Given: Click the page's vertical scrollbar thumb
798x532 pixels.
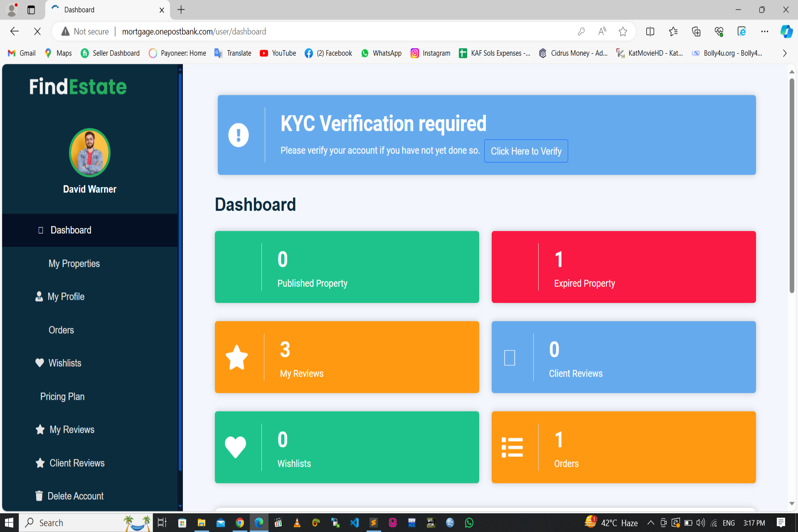Looking at the screenshot, I should (x=792, y=185).
